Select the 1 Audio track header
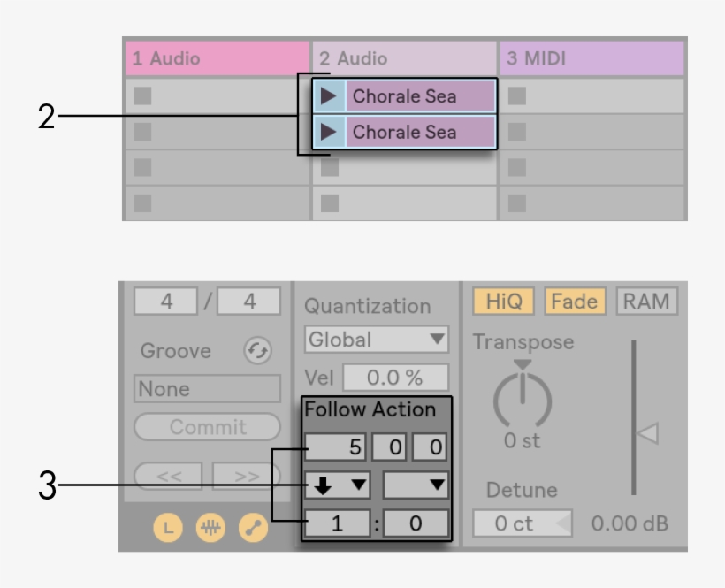The width and height of the screenshot is (725, 588). (217, 59)
